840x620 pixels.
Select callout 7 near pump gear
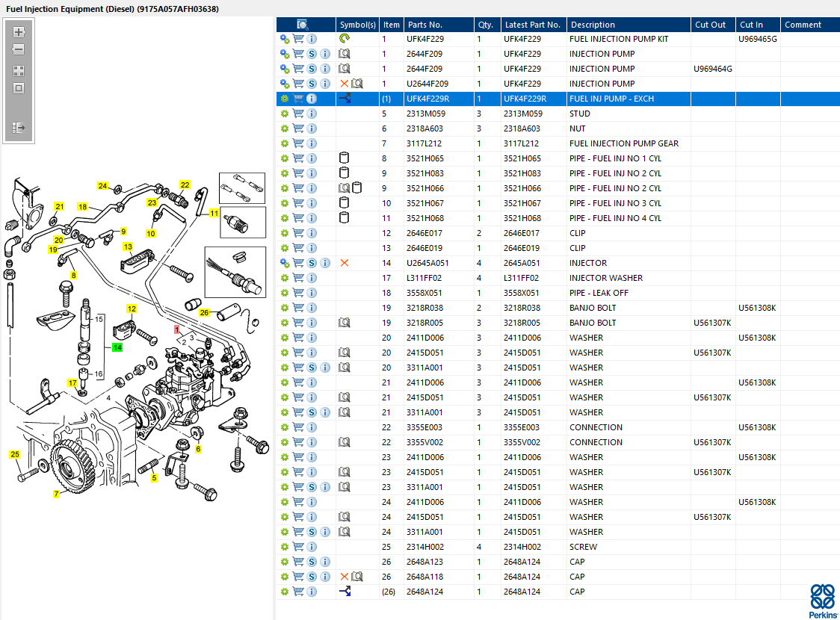(x=56, y=494)
